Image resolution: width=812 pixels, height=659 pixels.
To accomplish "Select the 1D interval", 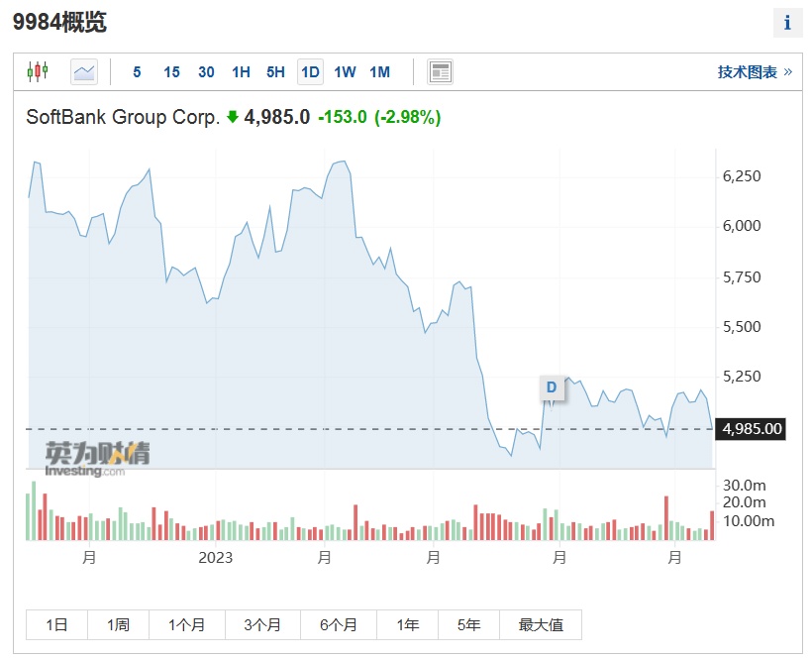I will 310,72.
